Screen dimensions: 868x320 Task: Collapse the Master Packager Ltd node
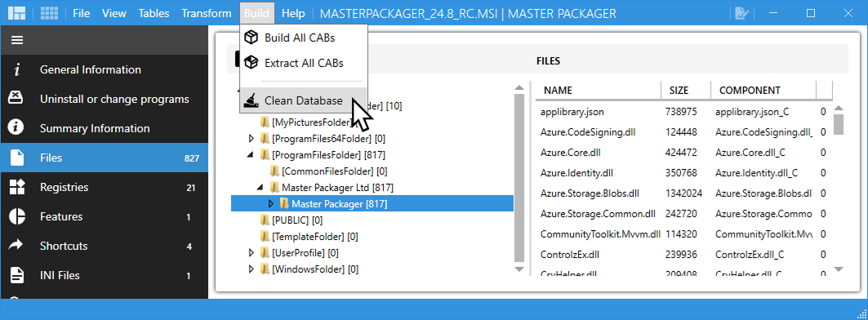tap(260, 187)
